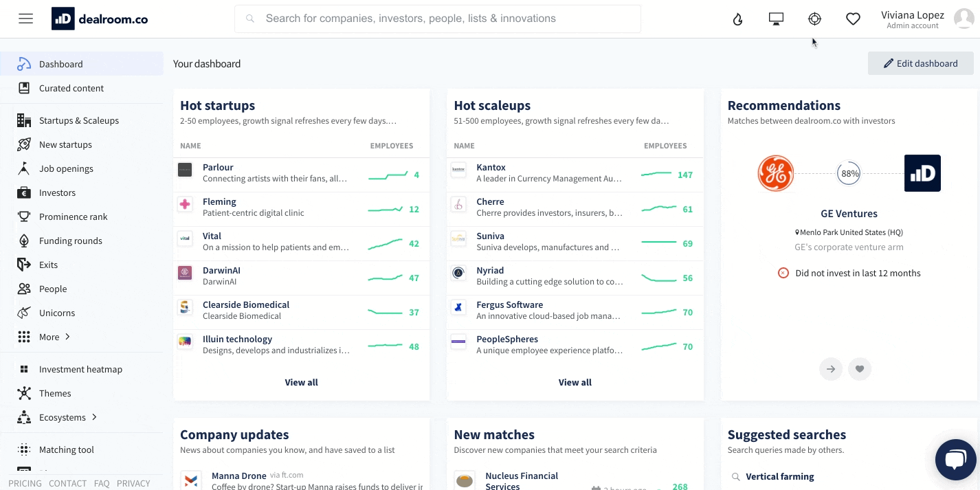Click the Investors briefcase icon
The image size is (980, 490).
(24, 192)
